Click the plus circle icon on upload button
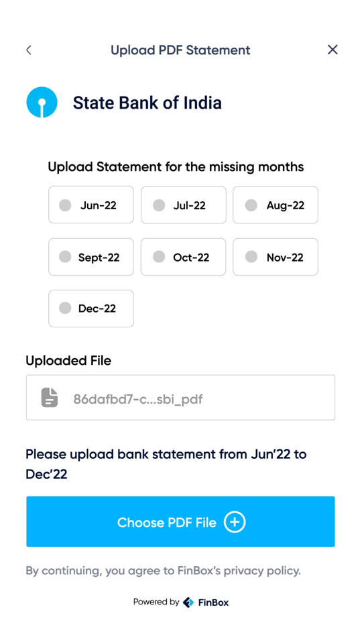The width and height of the screenshot is (362, 644). tap(235, 522)
